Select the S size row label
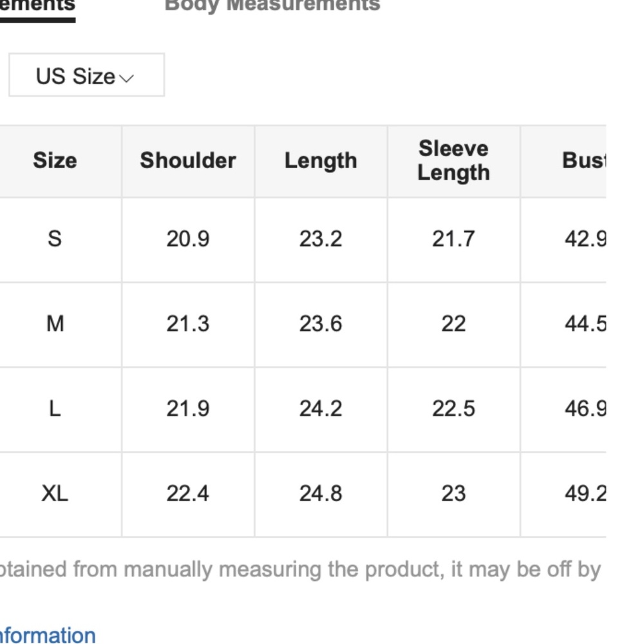The image size is (644, 644). 55,239
